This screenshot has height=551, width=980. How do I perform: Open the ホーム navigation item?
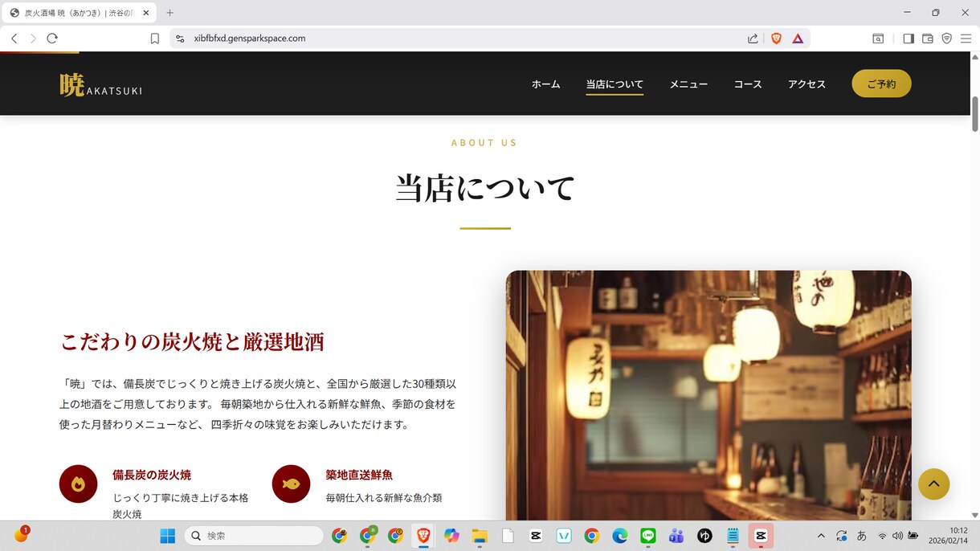545,84
